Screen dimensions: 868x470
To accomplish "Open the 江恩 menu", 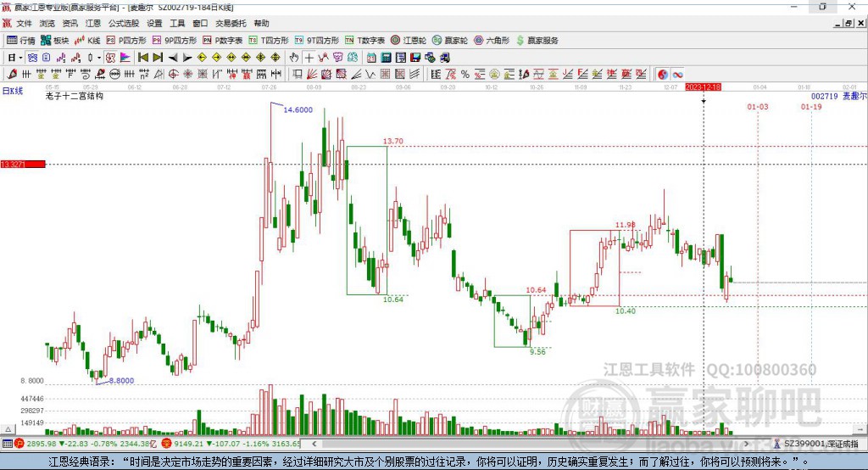I will pyautogui.click(x=93, y=23).
